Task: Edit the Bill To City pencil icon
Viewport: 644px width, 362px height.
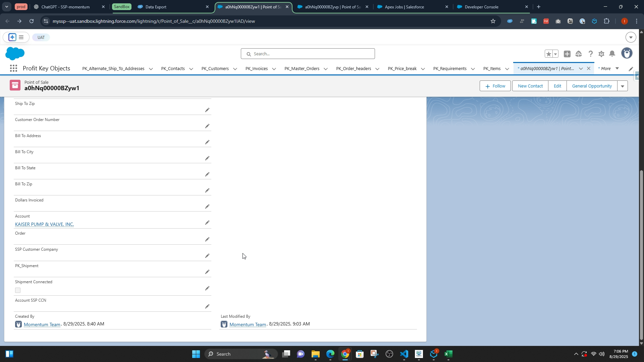Action: click(x=207, y=159)
